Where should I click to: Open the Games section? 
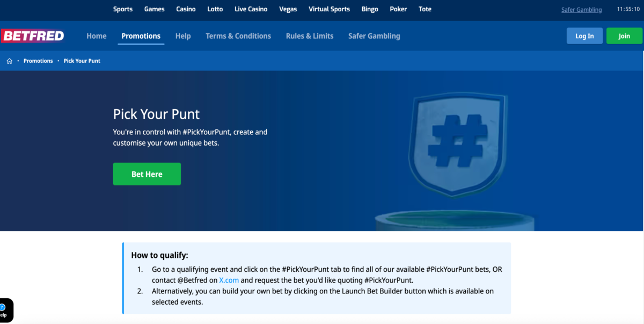pyautogui.click(x=154, y=9)
